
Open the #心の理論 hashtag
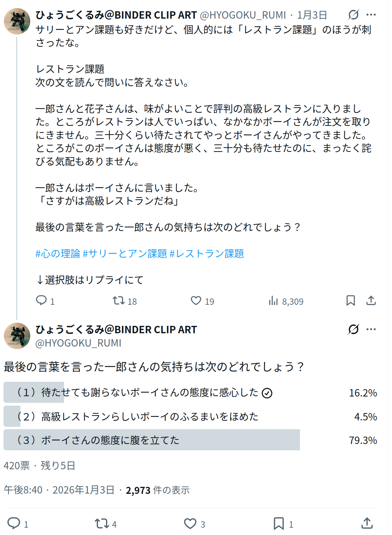point(58,253)
